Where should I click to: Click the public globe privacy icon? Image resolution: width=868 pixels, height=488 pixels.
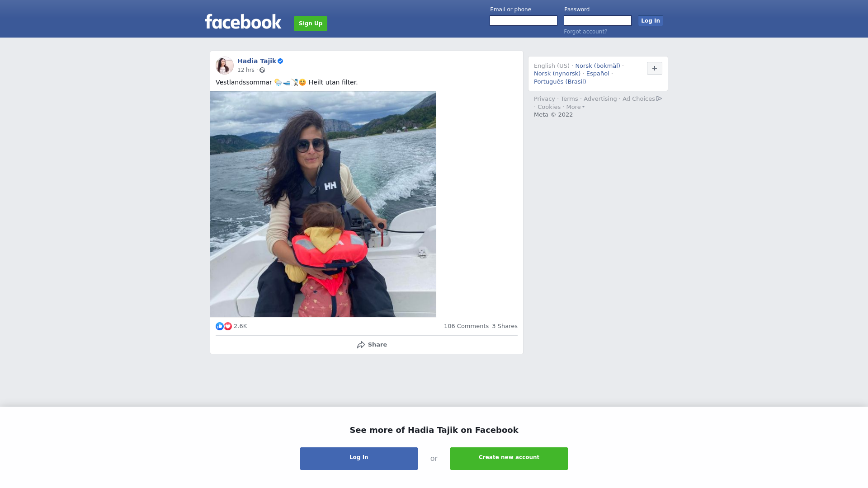262,70
